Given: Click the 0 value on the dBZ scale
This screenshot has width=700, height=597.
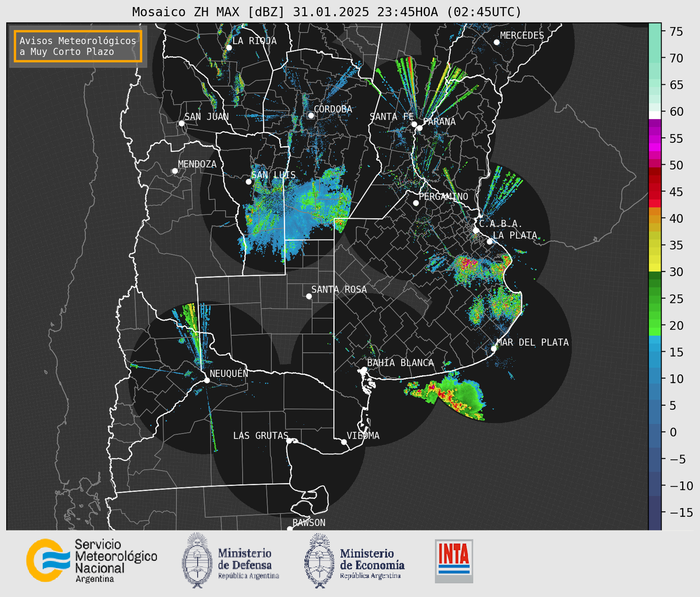Looking at the screenshot, I should click(673, 432).
